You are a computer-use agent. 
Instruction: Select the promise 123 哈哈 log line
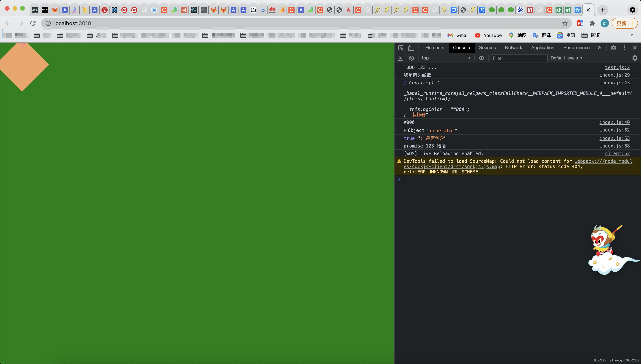click(x=517, y=146)
